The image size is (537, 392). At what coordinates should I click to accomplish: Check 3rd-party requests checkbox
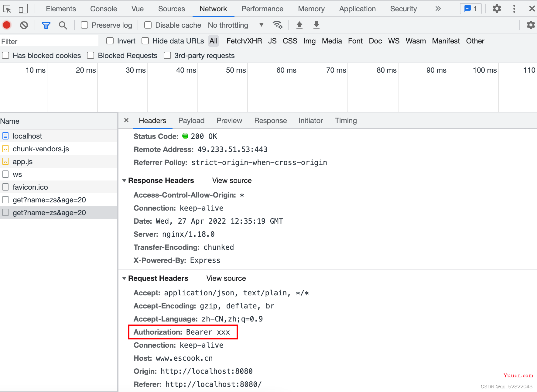tap(167, 56)
